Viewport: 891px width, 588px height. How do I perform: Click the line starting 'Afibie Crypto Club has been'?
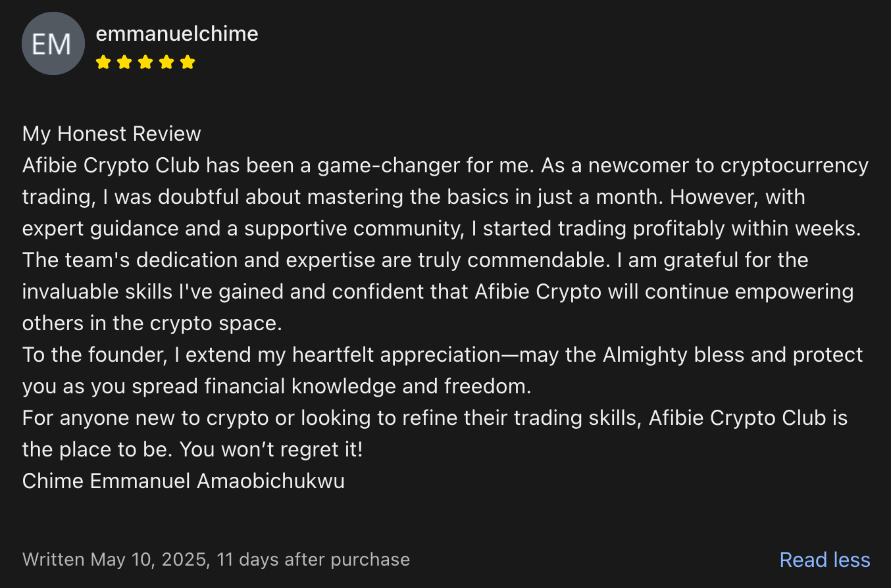point(445,166)
